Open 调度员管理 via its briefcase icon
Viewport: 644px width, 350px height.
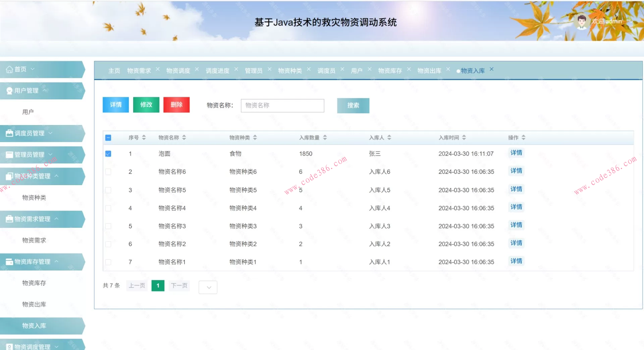tap(9, 133)
